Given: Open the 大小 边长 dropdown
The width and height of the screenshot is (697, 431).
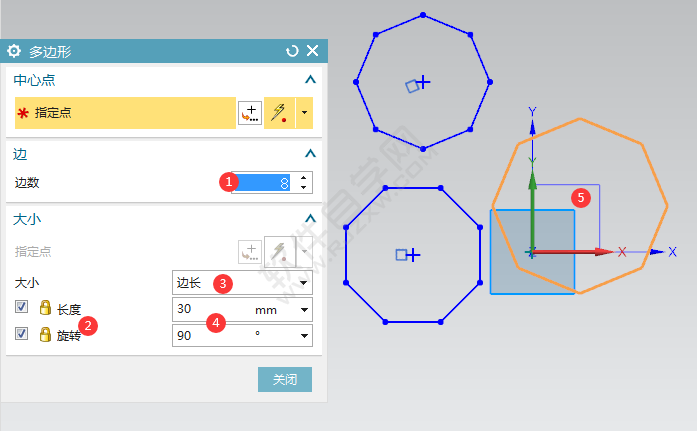Looking at the screenshot, I should (242, 283).
